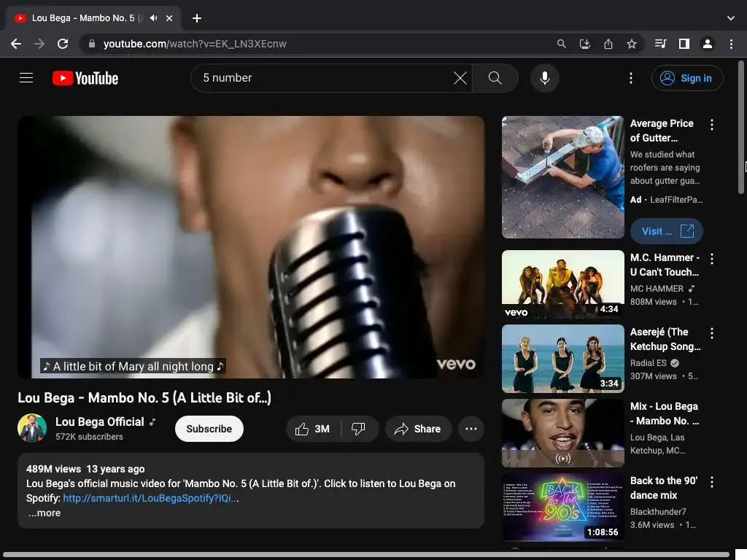
Task: Click the address bar URL
Action: [195, 44]
